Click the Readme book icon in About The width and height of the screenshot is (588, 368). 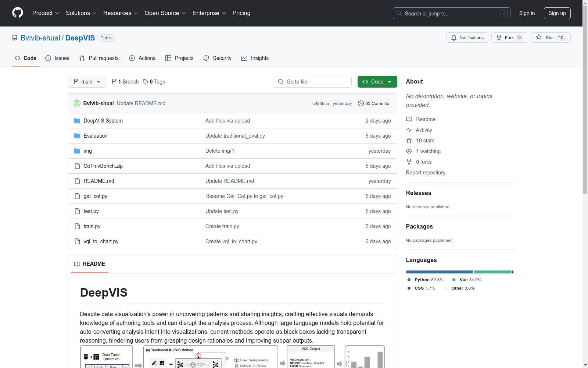409,119
